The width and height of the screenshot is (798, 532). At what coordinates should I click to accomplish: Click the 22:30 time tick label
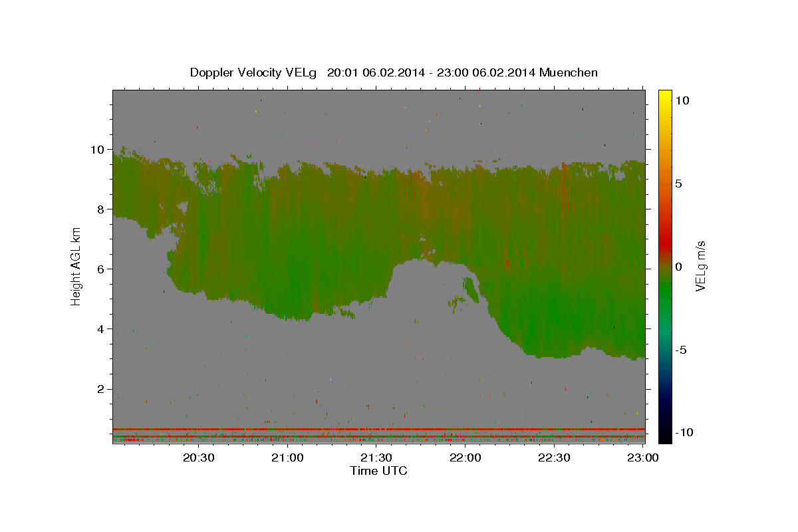[x=554, y=458]
